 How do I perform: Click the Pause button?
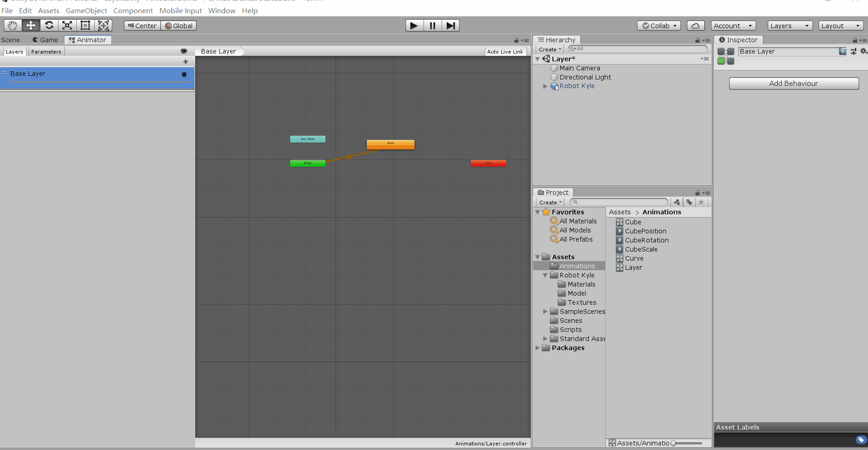click(433, 25)
